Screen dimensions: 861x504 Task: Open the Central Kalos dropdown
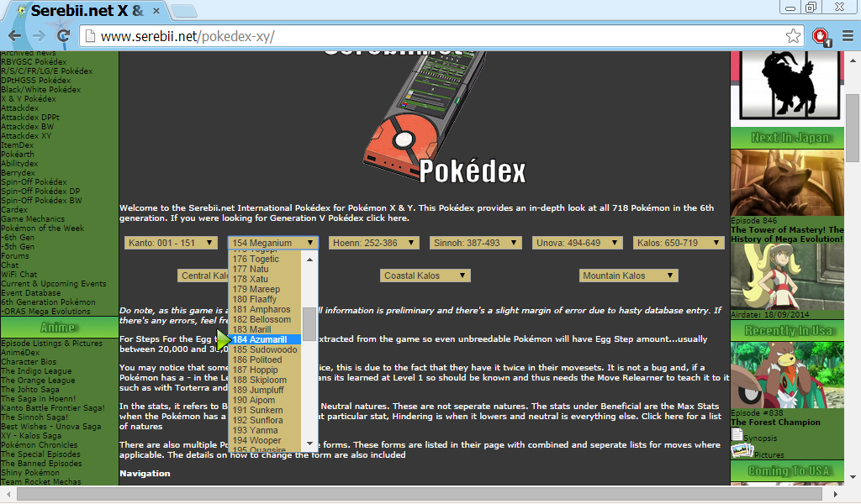[203, 276]
